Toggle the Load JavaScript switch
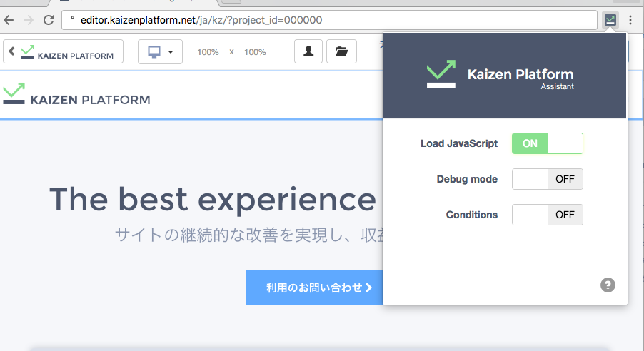The width and height of the screenshot is (644, 351). click(547, 143)
